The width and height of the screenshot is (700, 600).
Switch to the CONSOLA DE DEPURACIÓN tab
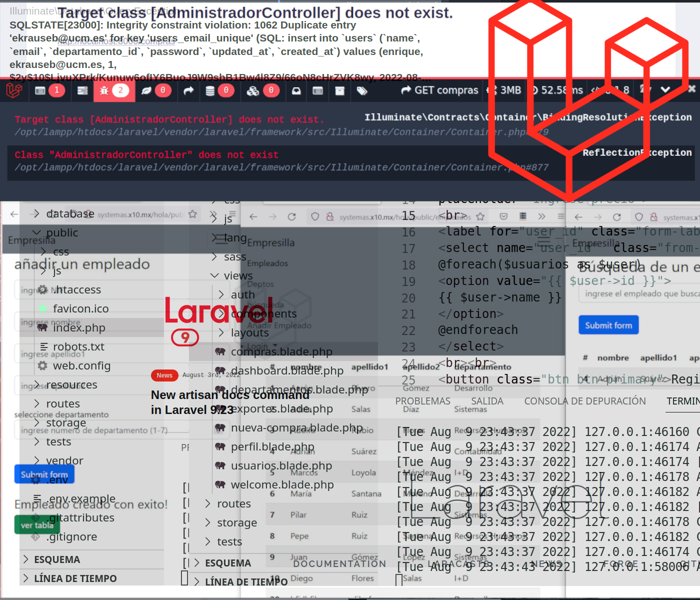(x=585, y=401)
